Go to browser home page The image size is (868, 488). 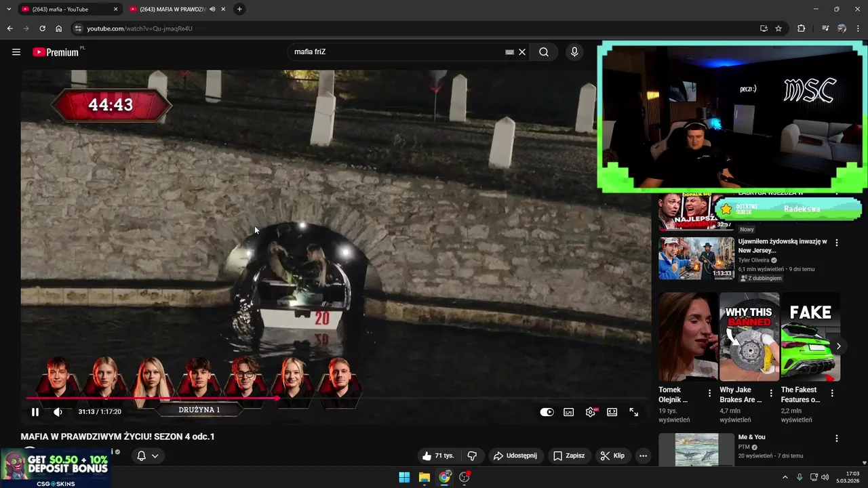pyautogui.click(x=58, y=28)
